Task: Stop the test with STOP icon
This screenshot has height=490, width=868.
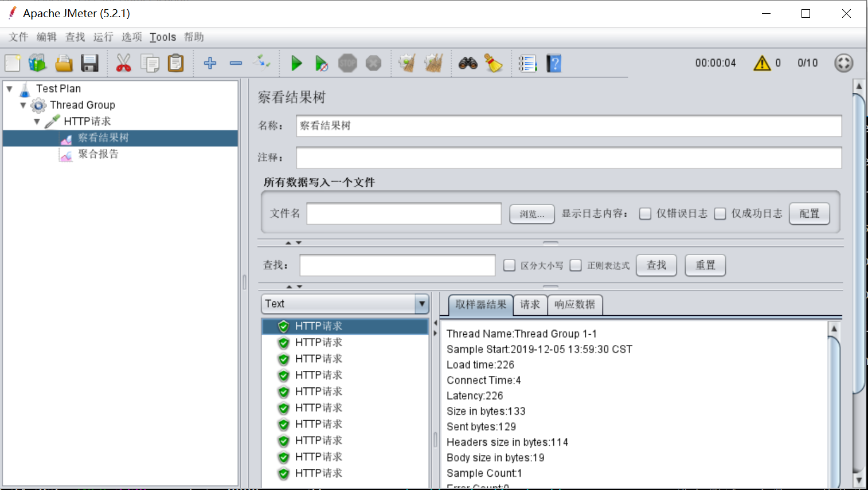Action: (x=347, y=63)
